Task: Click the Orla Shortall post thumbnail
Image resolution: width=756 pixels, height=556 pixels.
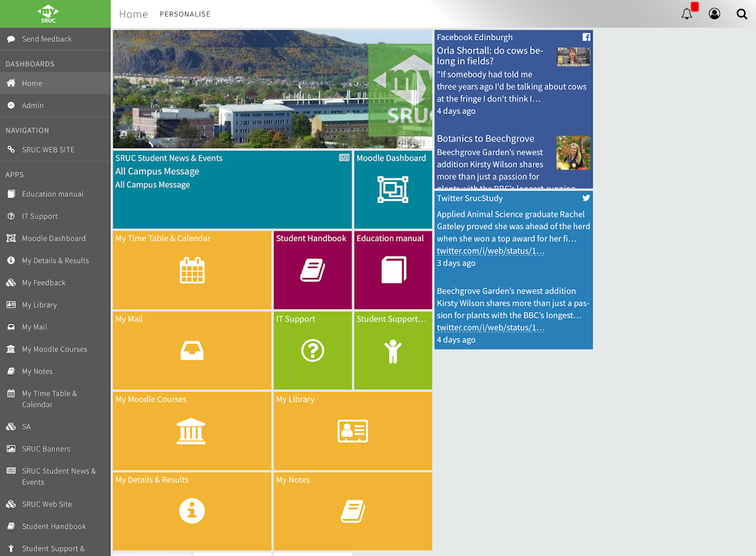Action: coord(573,56)
